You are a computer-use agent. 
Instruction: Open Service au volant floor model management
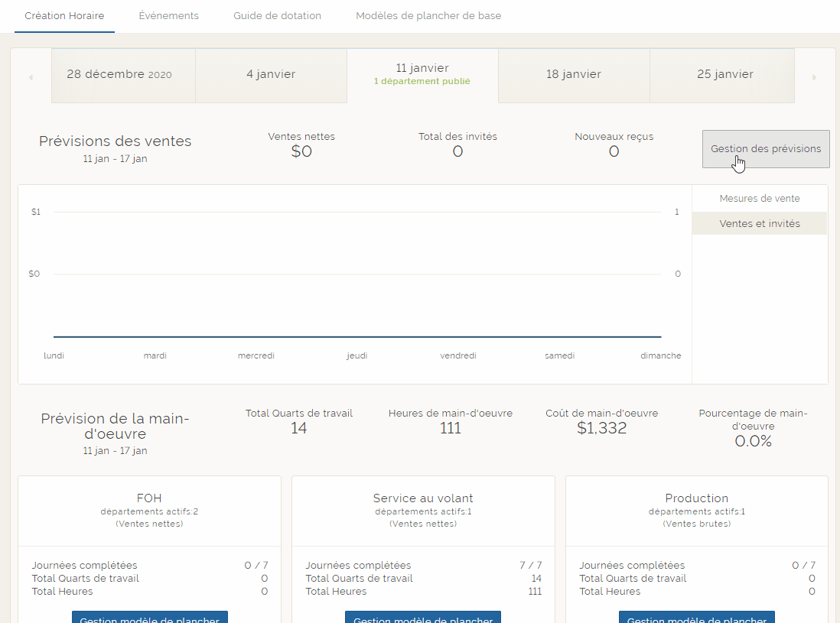423,618
